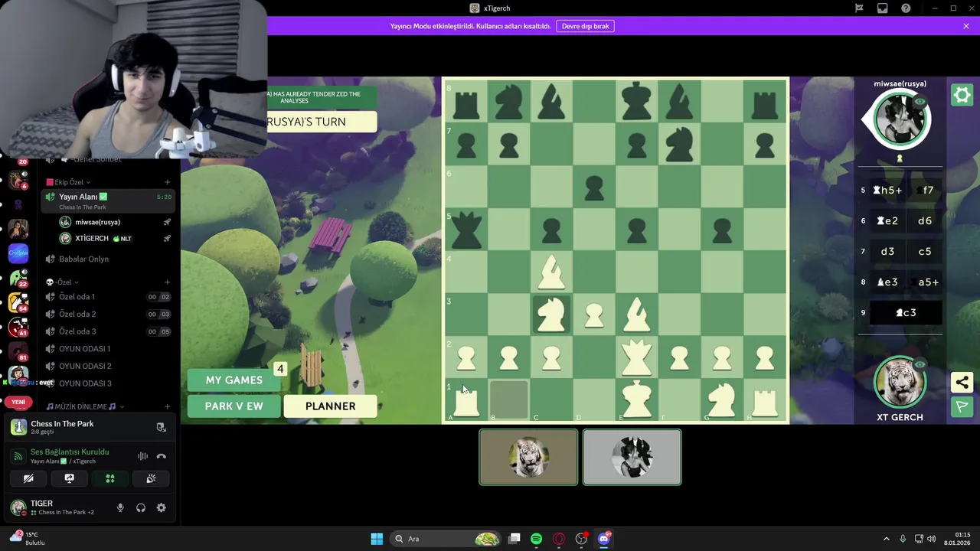The width and height of the screenshot is (980, 551).
Task: Mute the microphone in user panel
Action: click(120, 507)
